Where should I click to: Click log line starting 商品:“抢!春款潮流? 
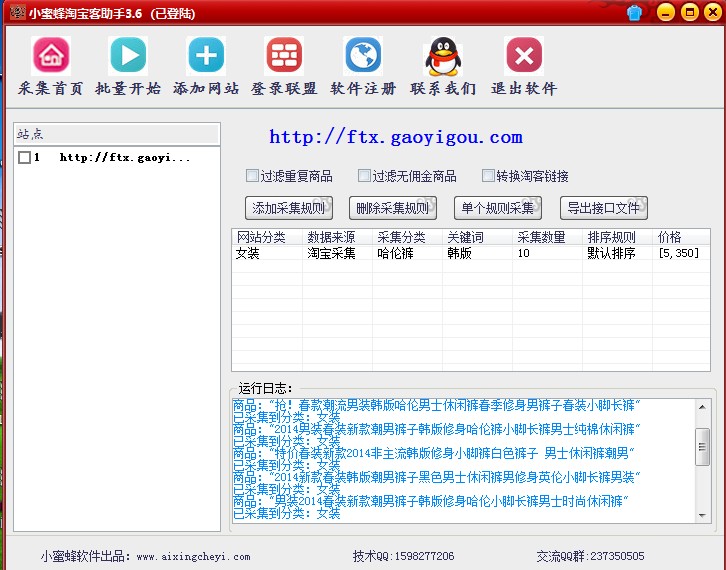tap(436, 405)
